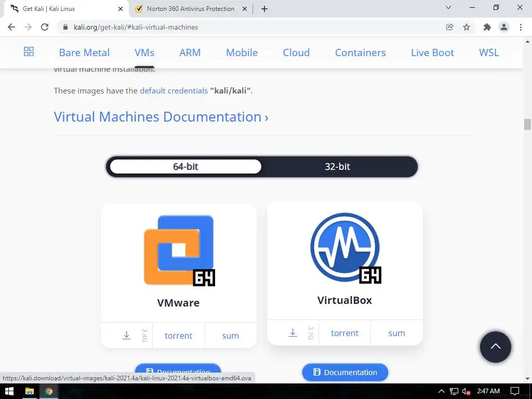The height and width of the screenshot is (399, 532).
Task: Switch to Norton 360 Antivirus tab
Action: (191, 9)
